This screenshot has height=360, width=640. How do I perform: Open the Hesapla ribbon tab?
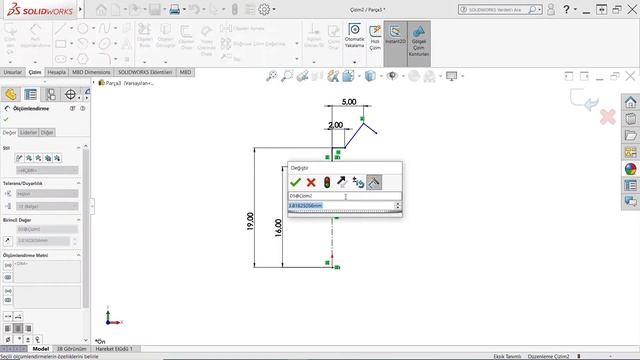(57, 72)
